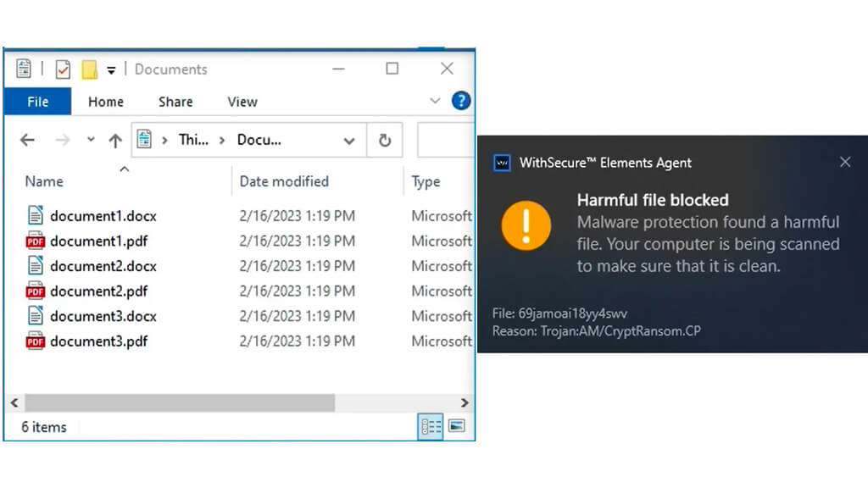The width and height of the screenshot is (868, 488).
Task: Close the Documents window
Action: (447, 69)
